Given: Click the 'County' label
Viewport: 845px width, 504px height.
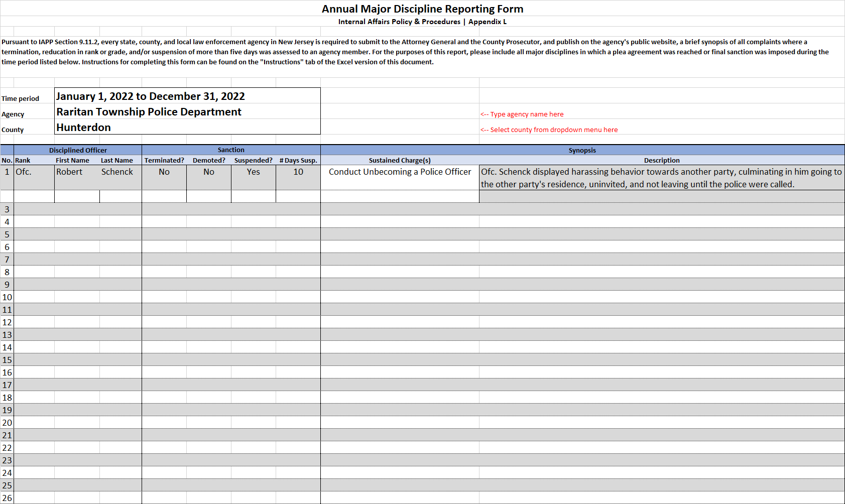Looking at the screenshot, I should pos(13,130).
